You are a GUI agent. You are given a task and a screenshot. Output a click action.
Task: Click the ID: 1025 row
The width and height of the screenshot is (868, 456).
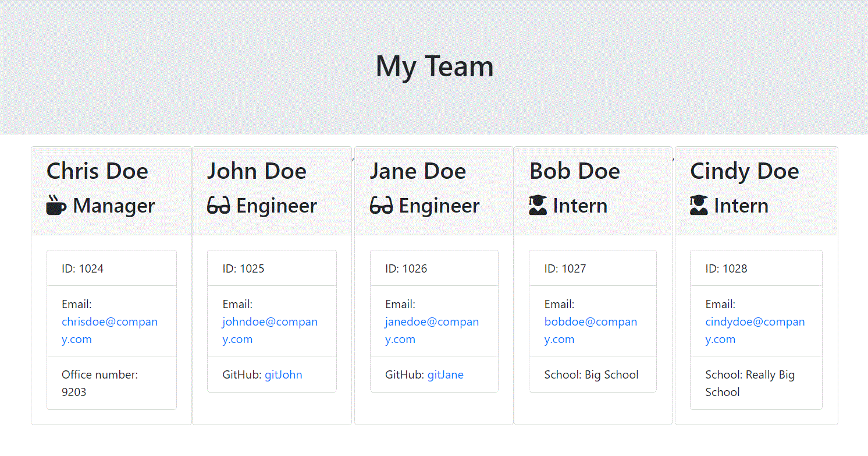[272, 268]
